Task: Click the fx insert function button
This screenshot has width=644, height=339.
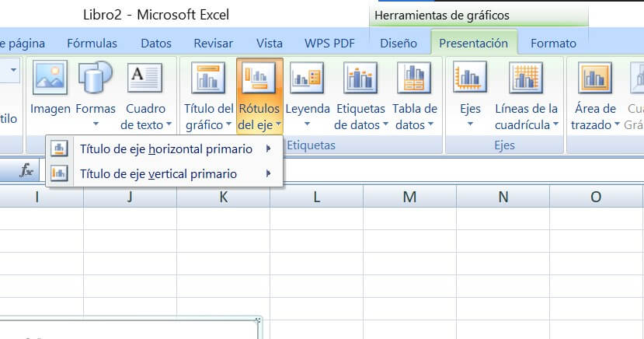Action: [x=26, y=170]
